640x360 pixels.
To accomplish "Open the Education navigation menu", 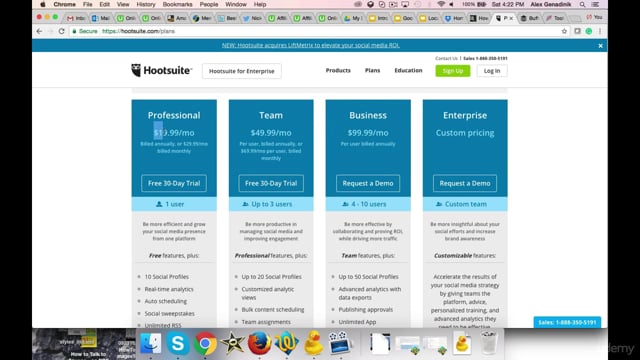I will pyautogui.click(x=408, y=70).
